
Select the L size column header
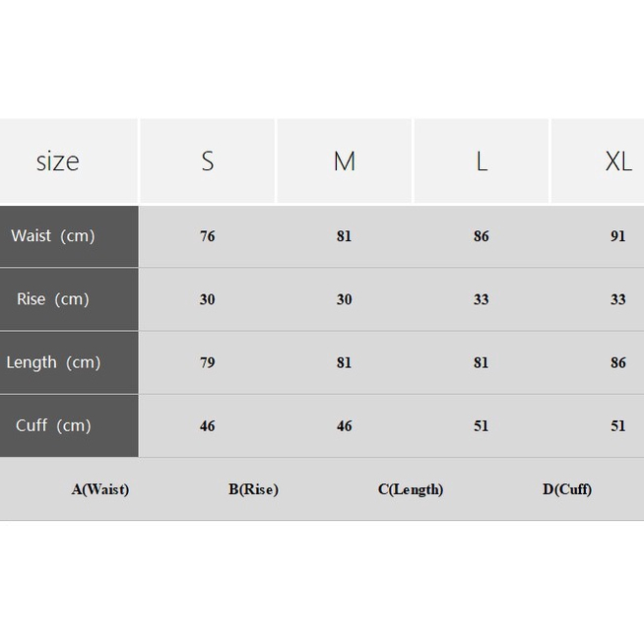point(481,161)
